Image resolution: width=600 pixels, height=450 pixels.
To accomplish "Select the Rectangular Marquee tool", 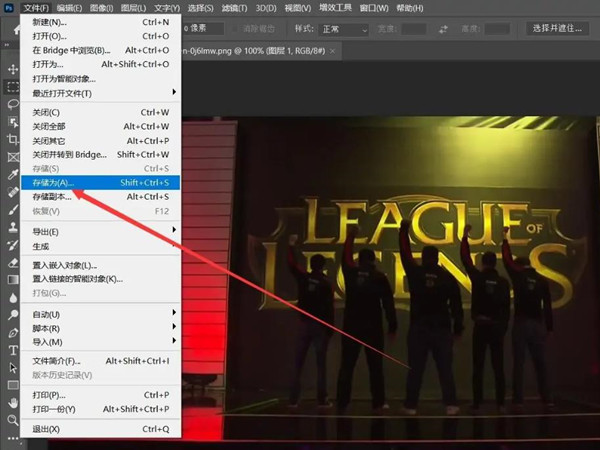I will point(13,86).
